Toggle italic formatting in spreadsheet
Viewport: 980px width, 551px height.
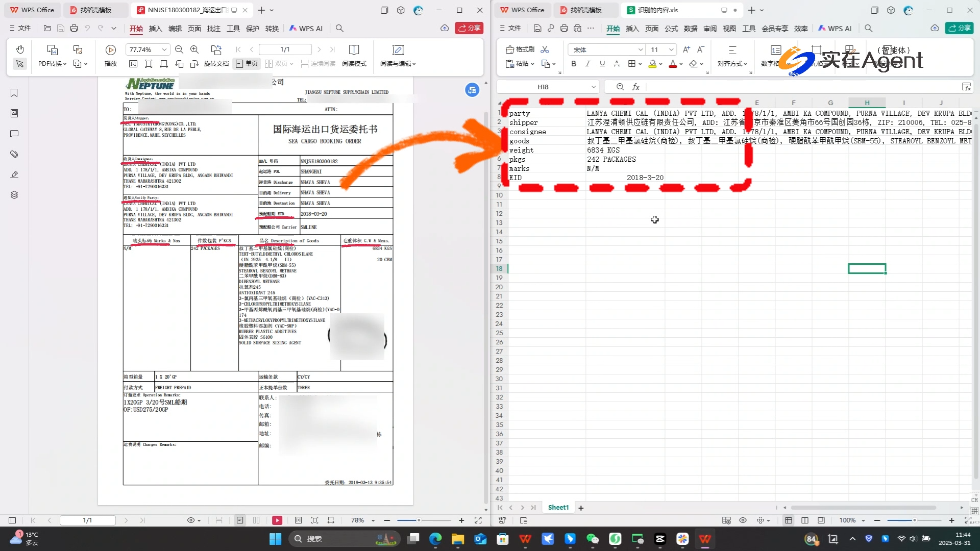click(588, 64)
